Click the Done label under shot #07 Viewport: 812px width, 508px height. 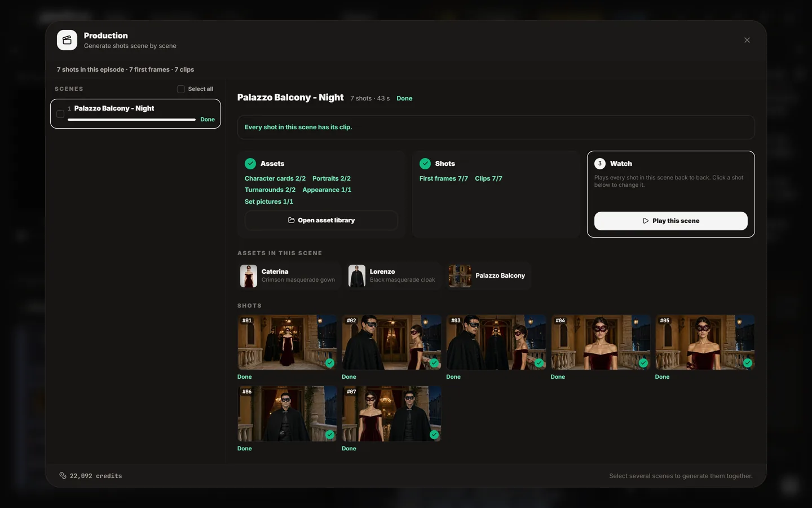(349, 448)
